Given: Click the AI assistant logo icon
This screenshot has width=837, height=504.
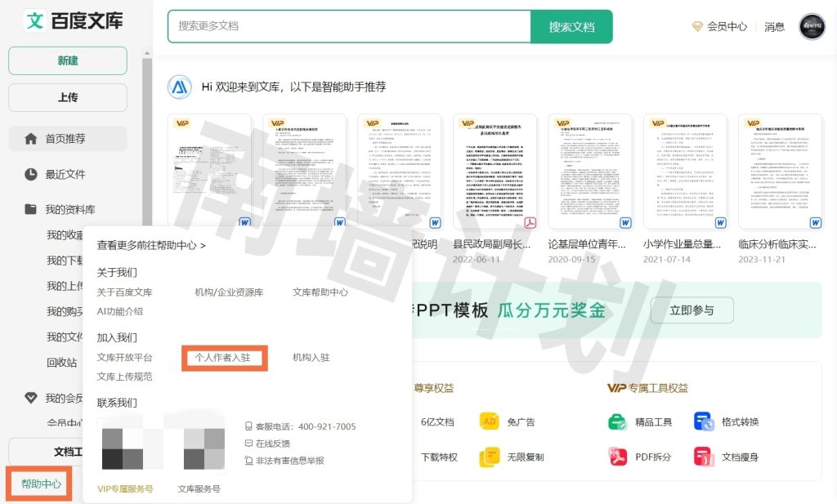Looking at the screenshot, I should (180, 87).
